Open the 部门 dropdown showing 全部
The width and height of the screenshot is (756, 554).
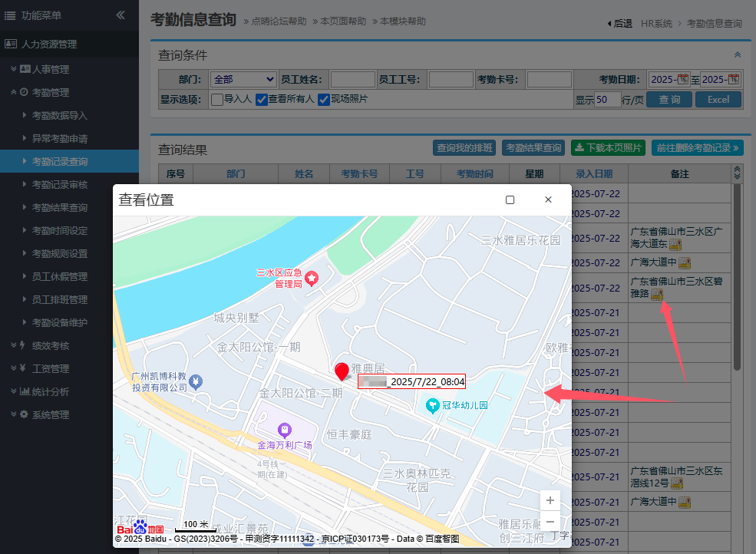[243, 79]
